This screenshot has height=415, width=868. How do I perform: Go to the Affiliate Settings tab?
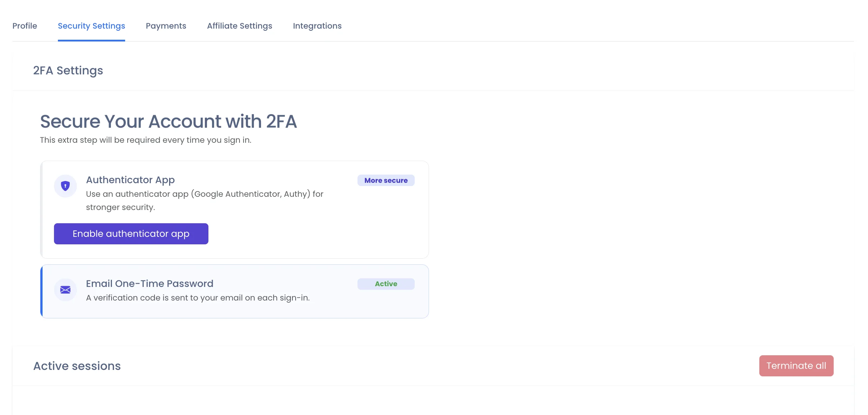click(x=240, y=26)
